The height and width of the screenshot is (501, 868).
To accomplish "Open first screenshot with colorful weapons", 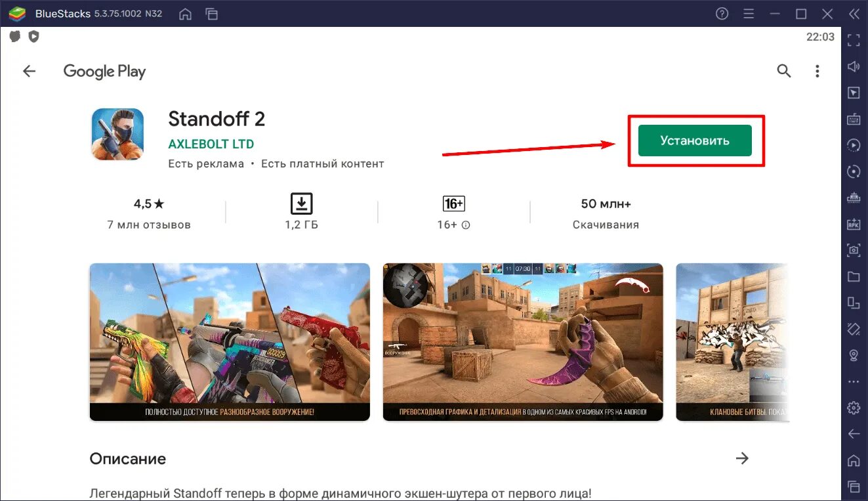I will pyautogui.click(x=230, y=342).
